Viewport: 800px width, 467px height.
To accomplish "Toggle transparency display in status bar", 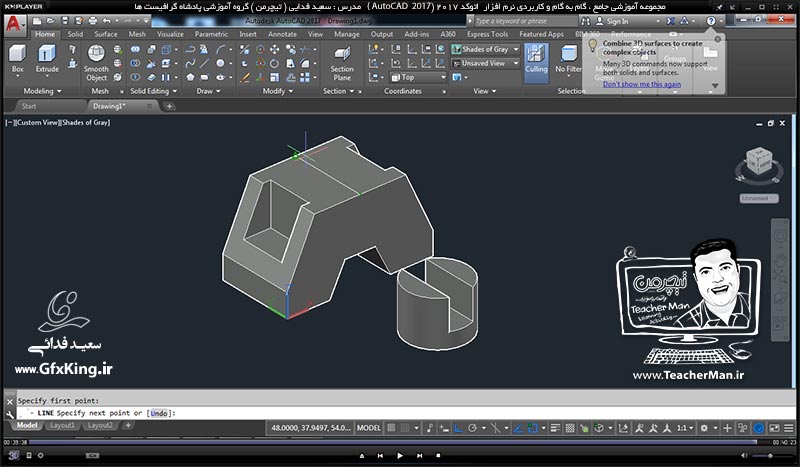I will click(570, 428).
